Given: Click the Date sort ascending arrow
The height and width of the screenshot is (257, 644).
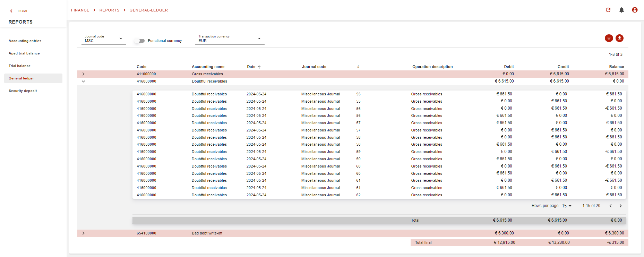Looking at the screenshot, I should click(x=259, y=67).
